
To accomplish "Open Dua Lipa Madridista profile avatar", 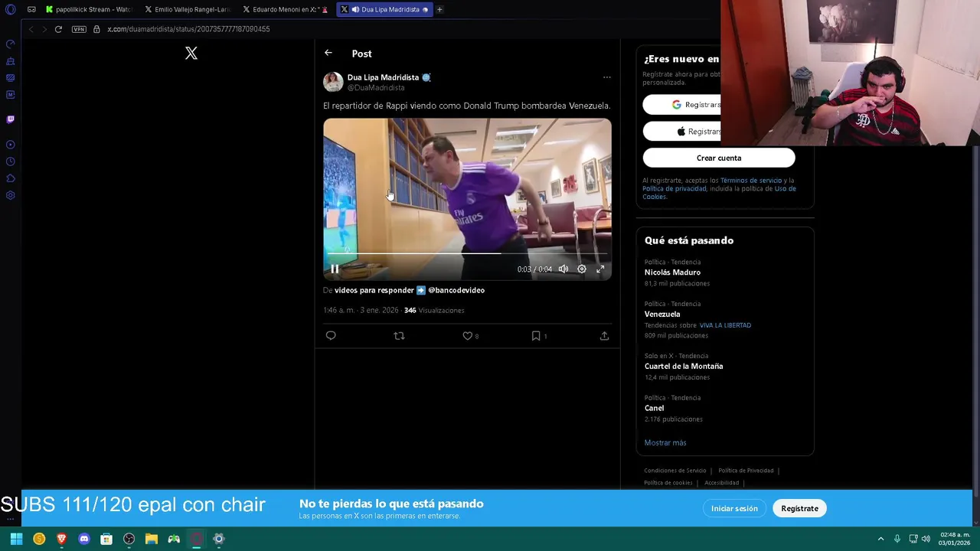I will 333,82.
